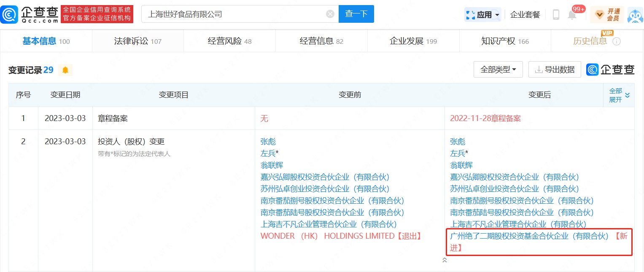Open 广州绝了二期股权投资基金合伙企业 link
Viewport: 644px width, 272px height.
click(529, 236)
